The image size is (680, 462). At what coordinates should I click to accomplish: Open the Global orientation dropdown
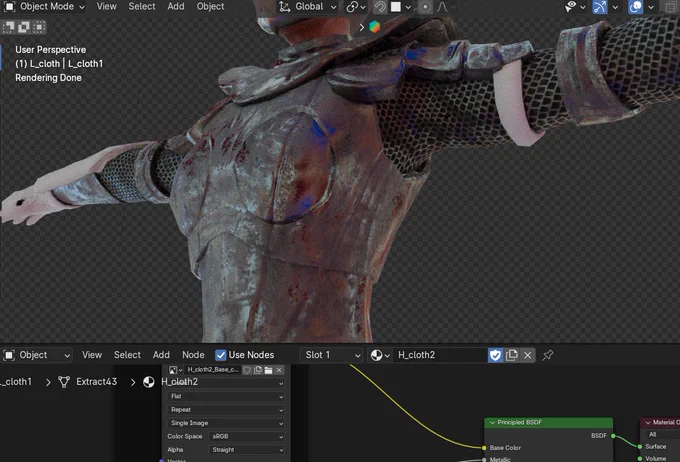pos(308,7)
